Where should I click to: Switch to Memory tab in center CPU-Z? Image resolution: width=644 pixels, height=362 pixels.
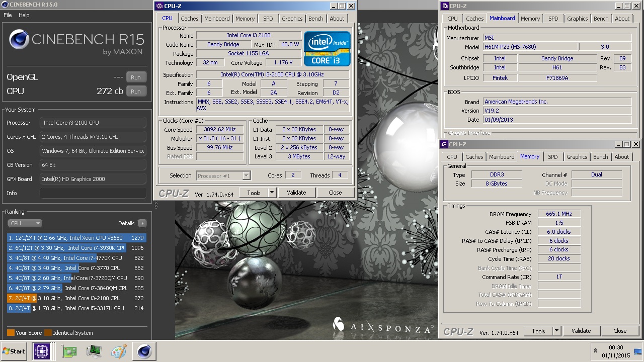(x=245, y=19)
